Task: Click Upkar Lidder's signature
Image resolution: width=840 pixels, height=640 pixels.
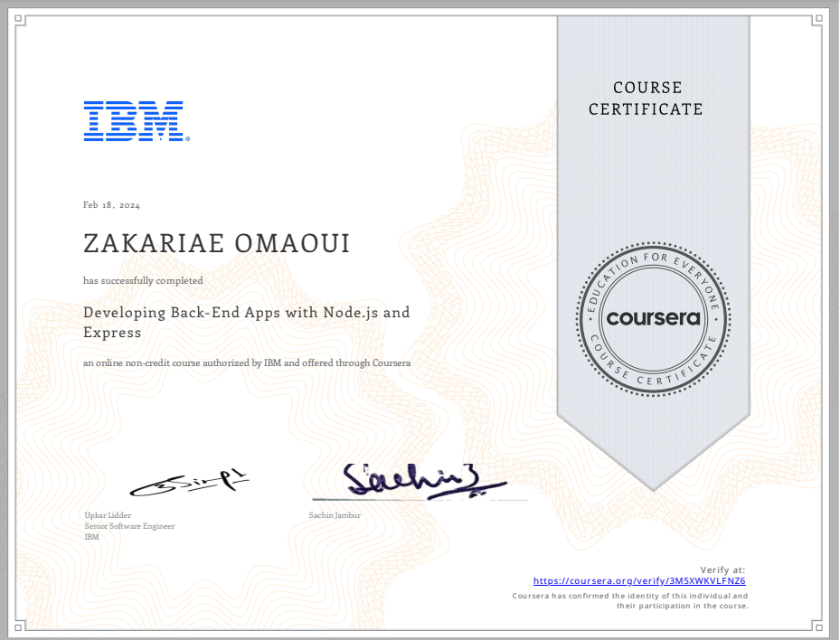Action: point(190,483)
